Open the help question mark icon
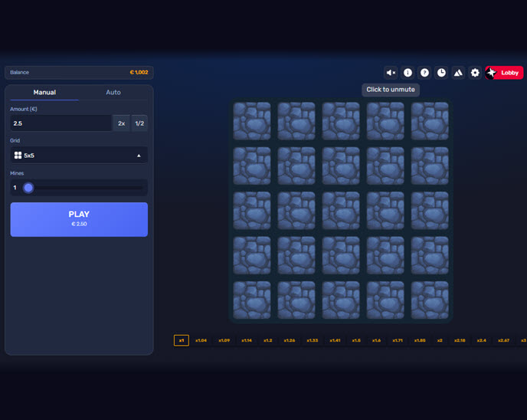Screen dimensions: 527x420 (424, 73)
